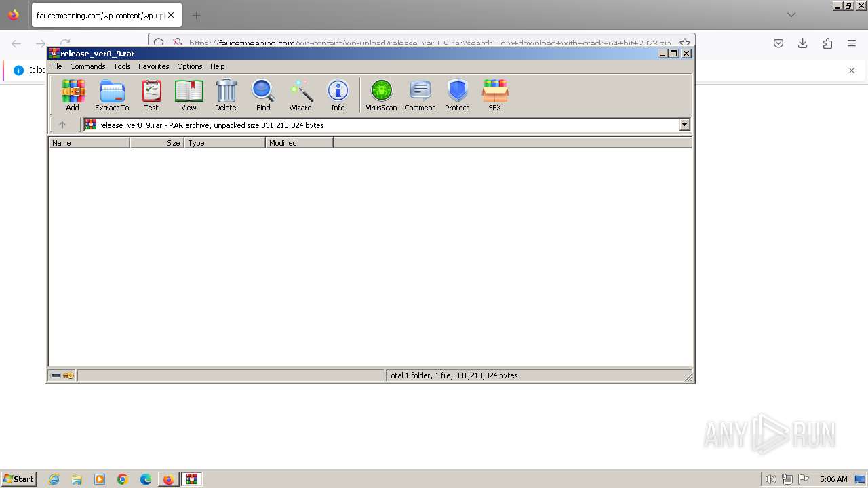Close the WinRAR window
This screenshot has width=868, height=488.
[686, 54]
